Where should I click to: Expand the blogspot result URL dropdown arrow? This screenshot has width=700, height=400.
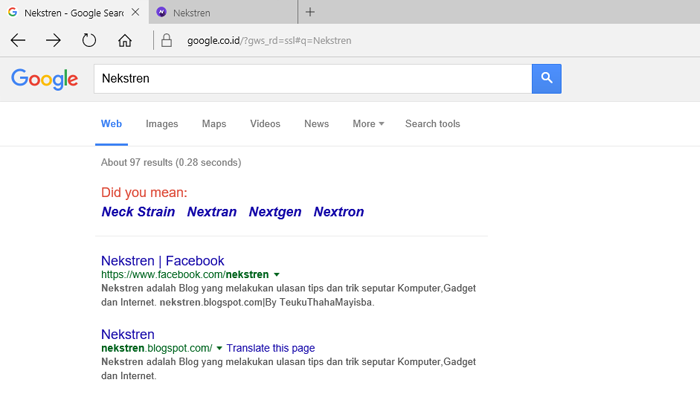click(219, 348)
